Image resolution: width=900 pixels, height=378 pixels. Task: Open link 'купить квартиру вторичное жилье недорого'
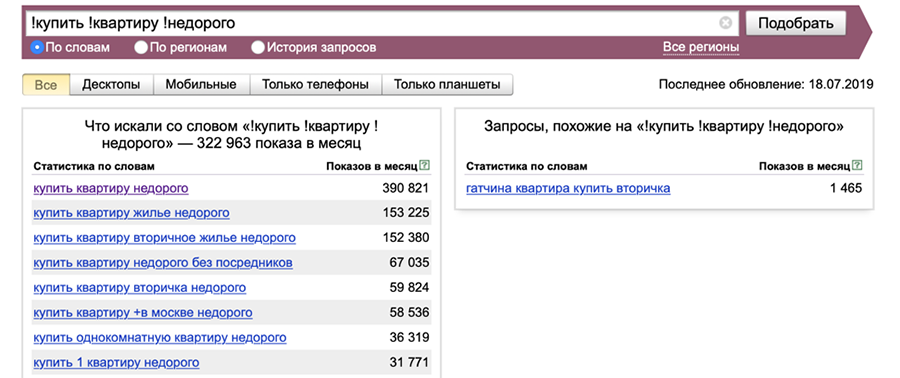[165, 237]
